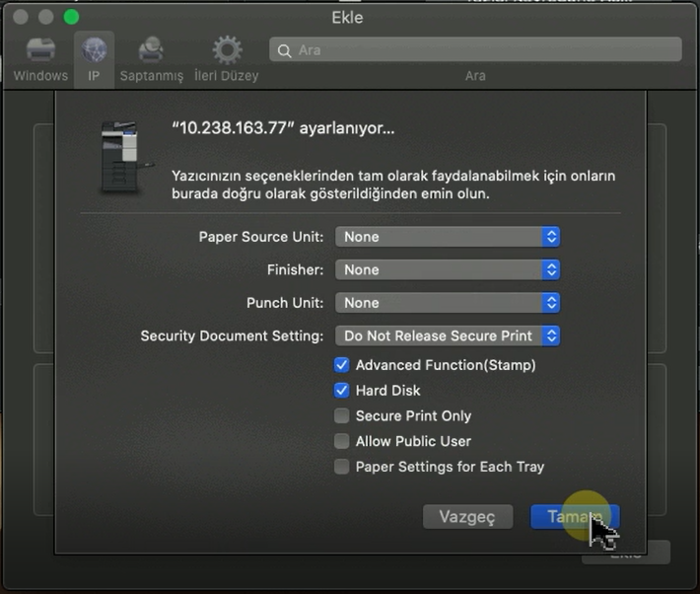Viewport: 700px width, 594px height.
Task: Open the Punch Unit dropdown
Action: 448,303
